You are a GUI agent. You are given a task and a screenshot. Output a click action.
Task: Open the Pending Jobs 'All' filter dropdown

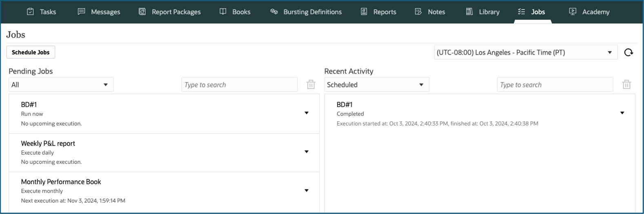pos(61,85)
